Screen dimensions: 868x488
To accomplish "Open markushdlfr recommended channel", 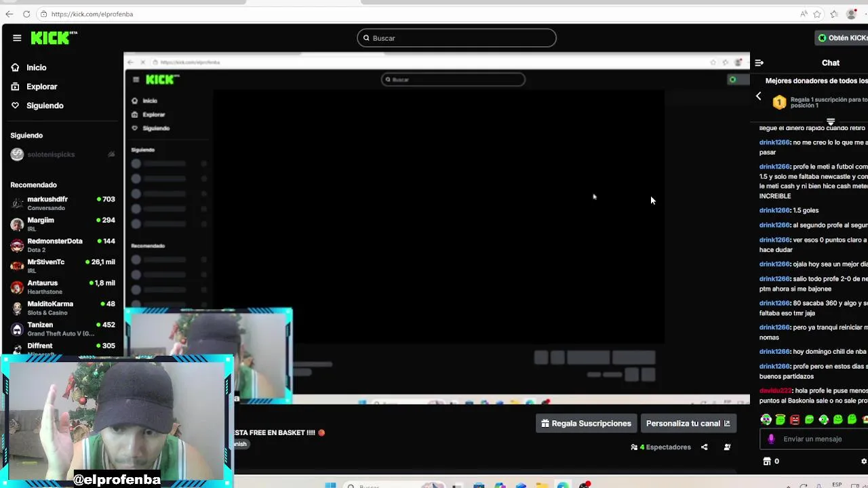I will point(62,203).
